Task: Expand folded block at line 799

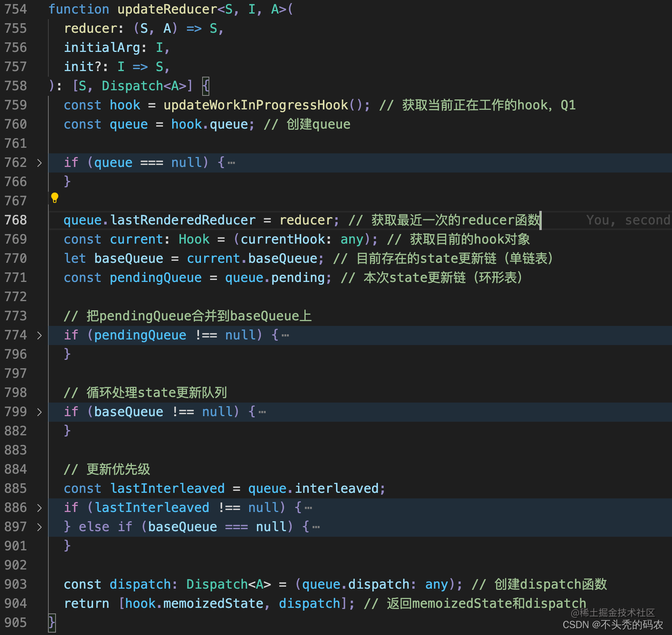Action: point(39,412)
